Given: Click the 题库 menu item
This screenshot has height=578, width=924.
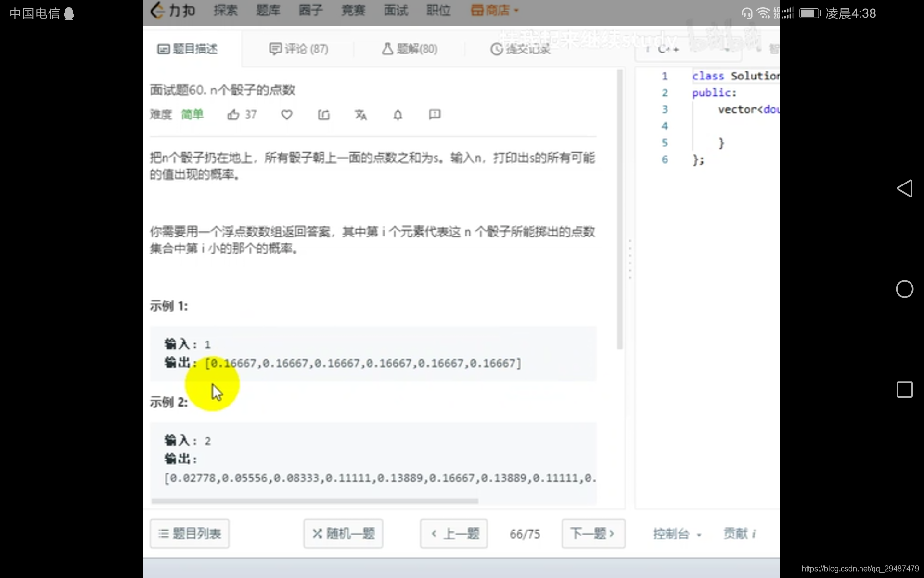Looking at the screenshot, I should 268,11.
